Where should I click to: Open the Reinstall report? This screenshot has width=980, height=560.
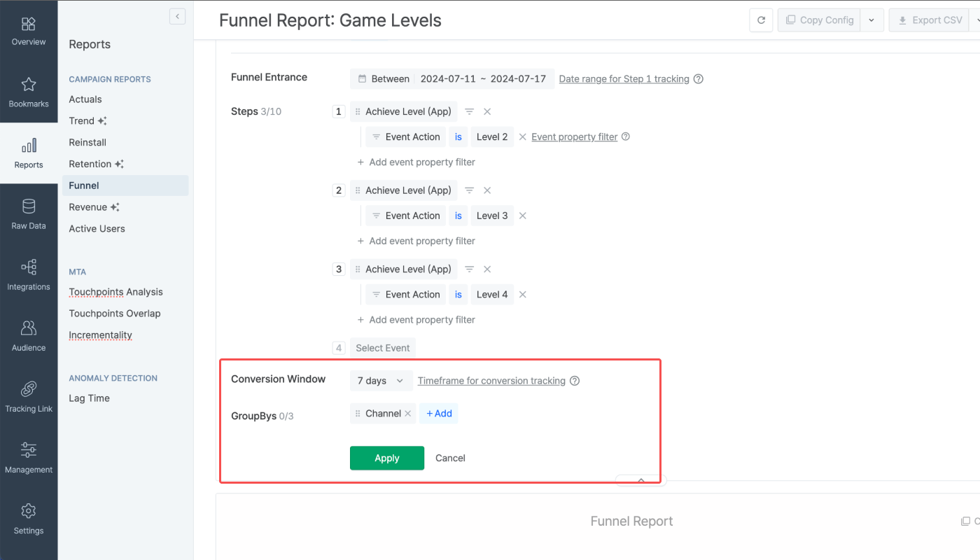tap(87, 143)
